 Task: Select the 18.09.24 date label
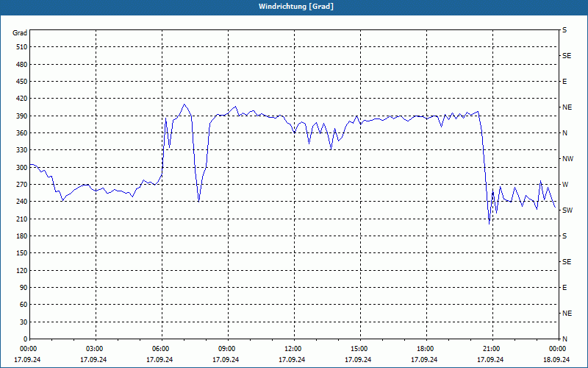pos(556,359)
